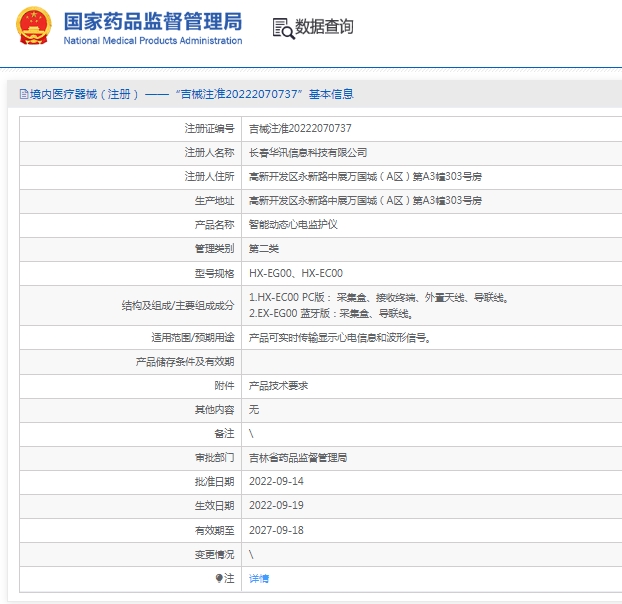The width and height of the screenshot is (622, 604).
Task: Select product name 智能动态心电监护仪
Action: [293, 225]
